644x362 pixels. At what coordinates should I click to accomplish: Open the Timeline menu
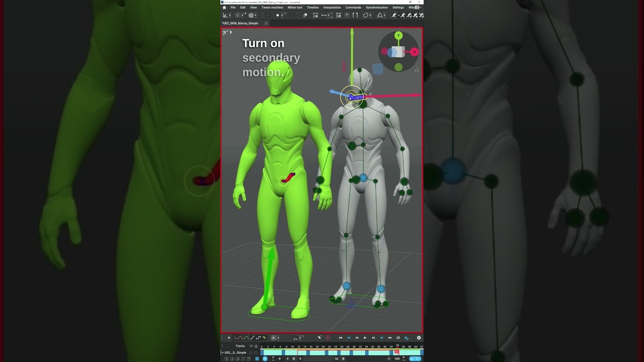(312, 8)
